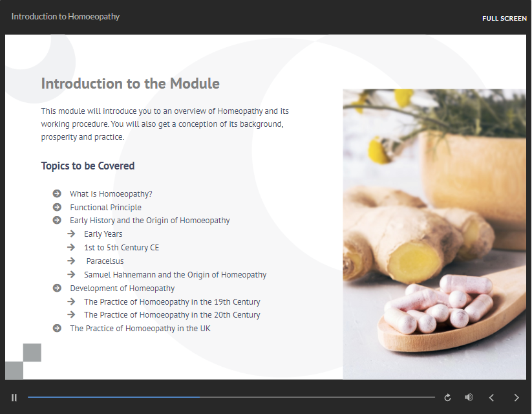Click the 'What Is Homoeopathy?' bullet icon
532x414 pixels.
tap(57, 193)
